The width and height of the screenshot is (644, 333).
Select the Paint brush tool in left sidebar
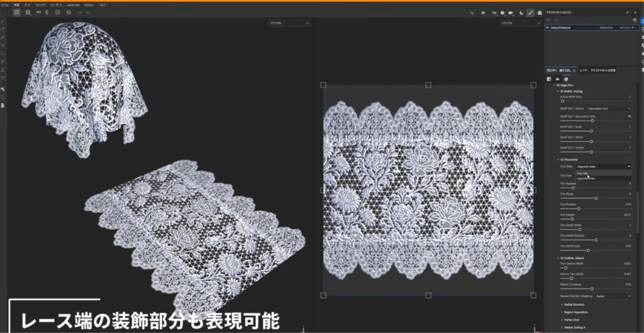3,21
